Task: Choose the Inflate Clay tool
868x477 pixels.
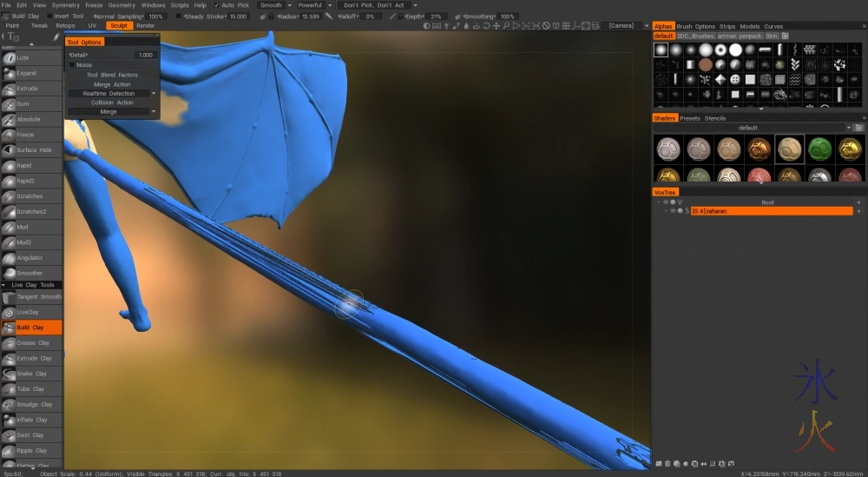Action: 31,420
